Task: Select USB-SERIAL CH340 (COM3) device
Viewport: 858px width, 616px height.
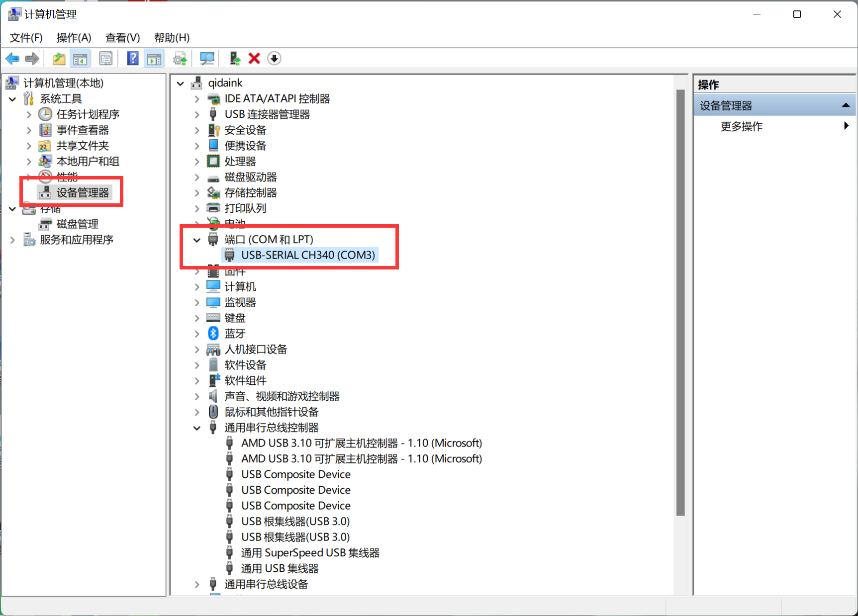Action: [x=307, y=255]
